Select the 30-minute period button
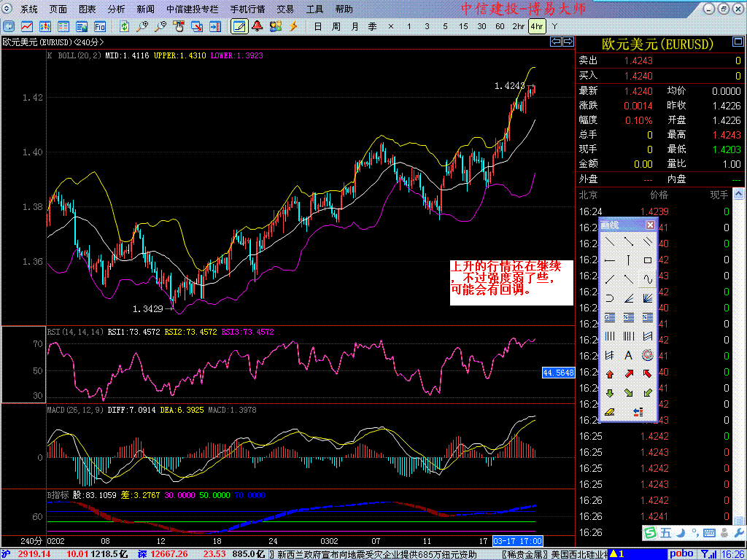Viewport: 747px width, 560px height. (481, 27)
